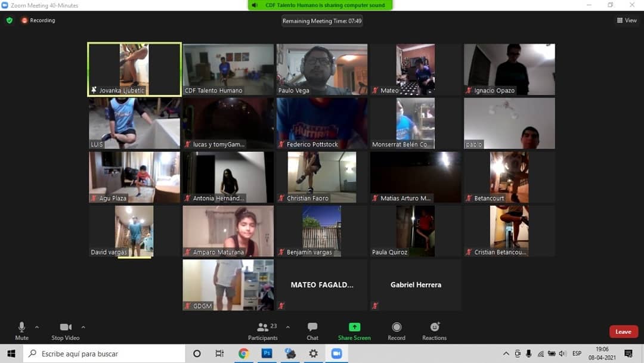Click the red Leave button
644x363 pixels.
point(624,331)
